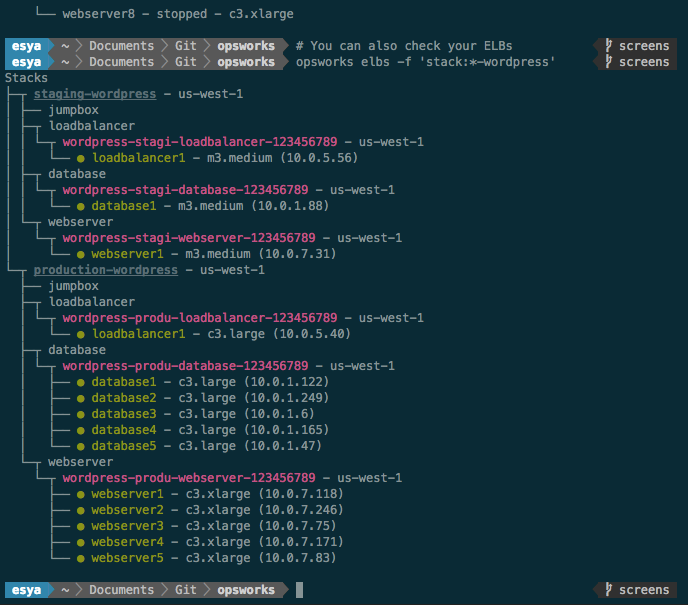
Task: Select wordpress-produ-webserver-123456789 ELB name
Action: coord(189,478)
